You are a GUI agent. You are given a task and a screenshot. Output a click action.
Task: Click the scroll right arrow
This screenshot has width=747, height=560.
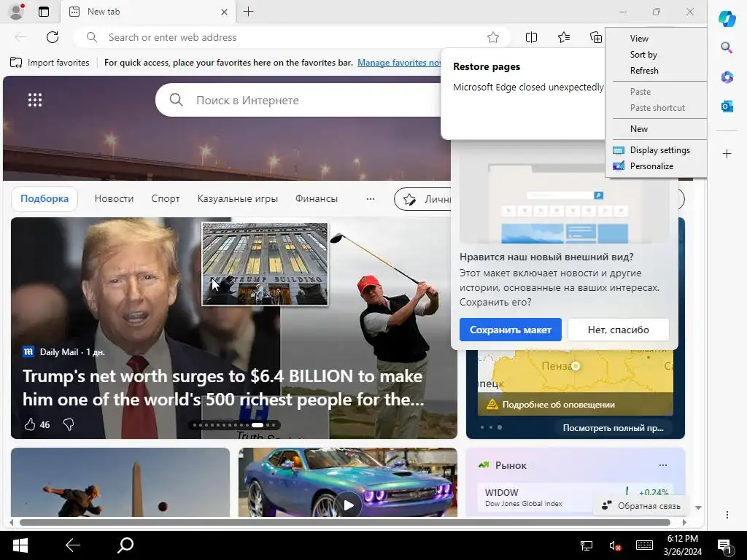pos(684,522)
